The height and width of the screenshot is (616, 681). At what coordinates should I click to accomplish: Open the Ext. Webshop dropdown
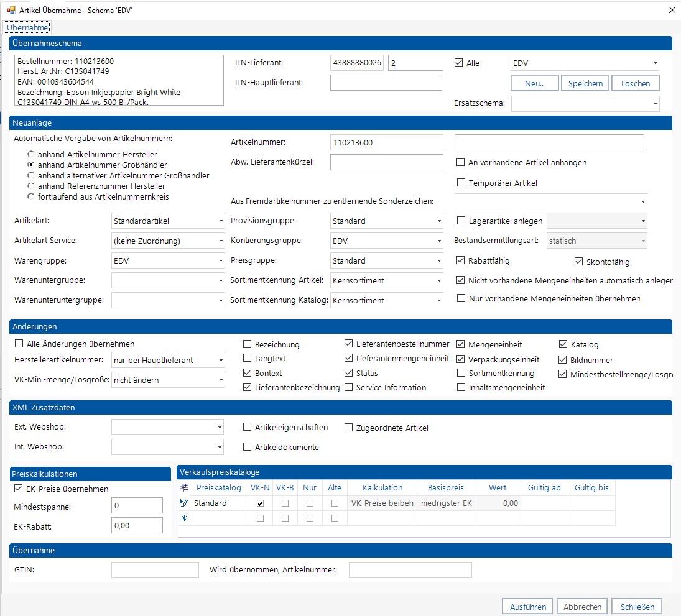[x=220, y=427]
